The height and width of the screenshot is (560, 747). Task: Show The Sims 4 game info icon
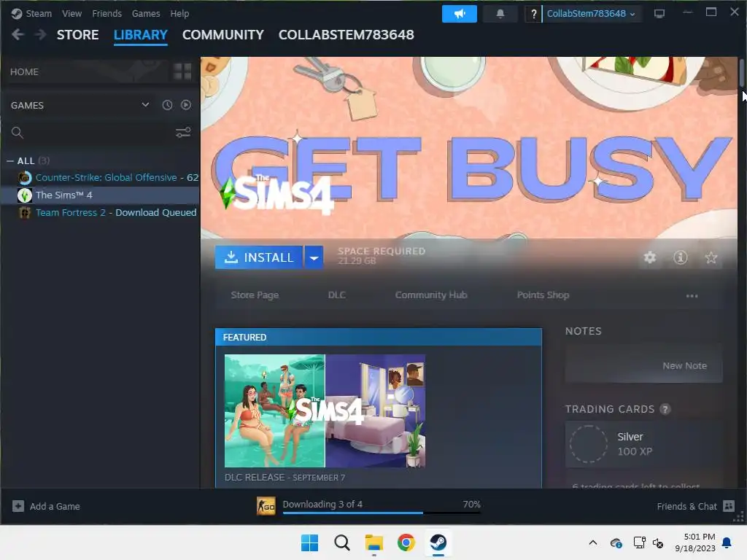point(681,257)
